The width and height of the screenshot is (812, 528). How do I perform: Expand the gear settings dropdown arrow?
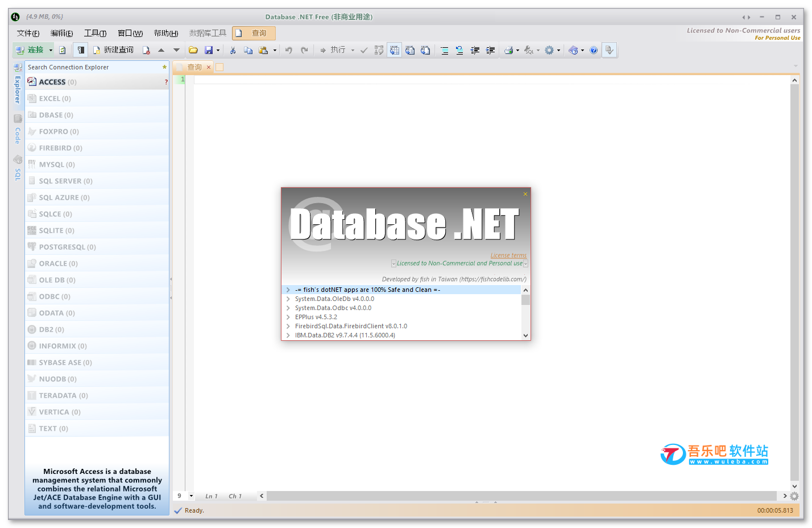click(x=558, y=50)
